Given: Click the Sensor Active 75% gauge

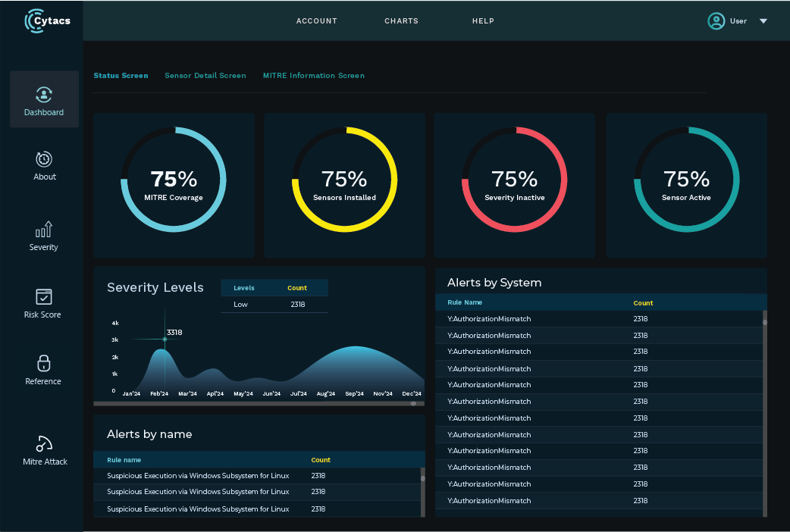Looking at the screenshot, I should coord(686,180).
